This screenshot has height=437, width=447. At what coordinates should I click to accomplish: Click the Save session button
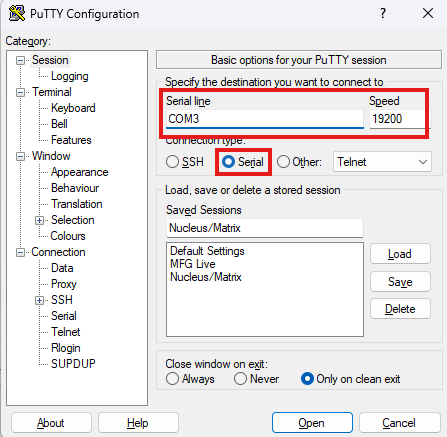[400, 282]
